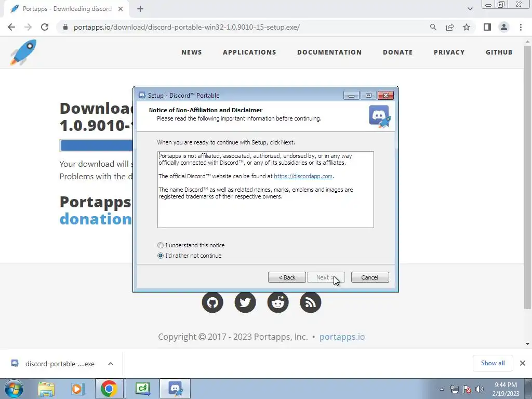
Task: Open the DONATE menu item
Action: [x=397, y=52]
